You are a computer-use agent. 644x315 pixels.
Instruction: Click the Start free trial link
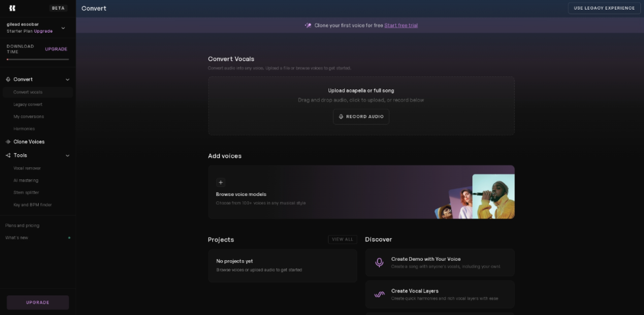pyautogui.click(x=401, y=26)
